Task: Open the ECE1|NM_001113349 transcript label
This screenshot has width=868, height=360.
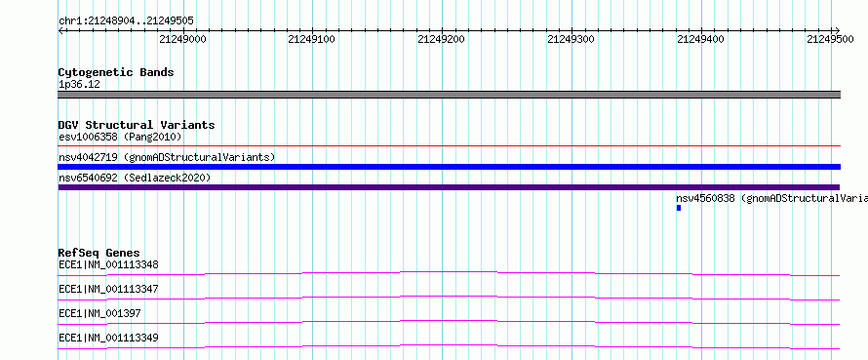Action: click(x=108, y=338)
